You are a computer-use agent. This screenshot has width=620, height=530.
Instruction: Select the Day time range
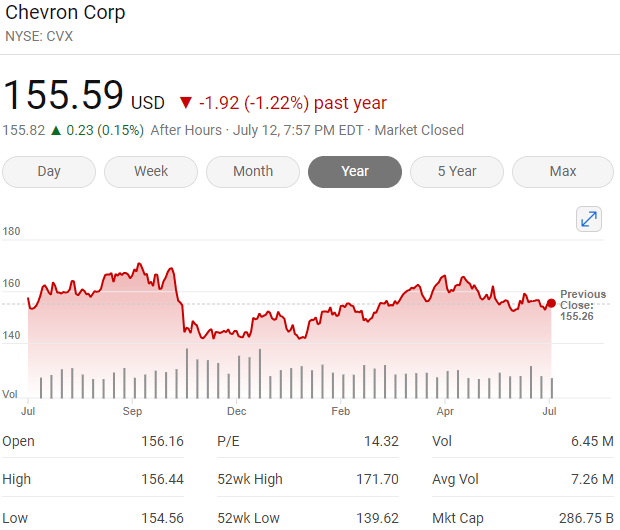tap(49, 172)
